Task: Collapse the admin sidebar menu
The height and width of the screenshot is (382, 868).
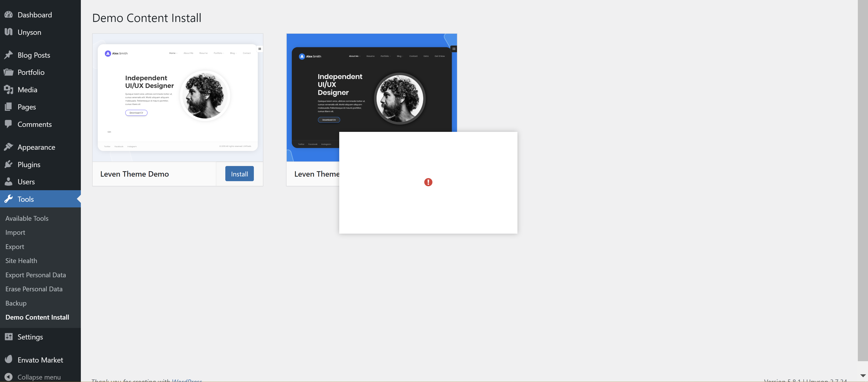Action: 9,377
